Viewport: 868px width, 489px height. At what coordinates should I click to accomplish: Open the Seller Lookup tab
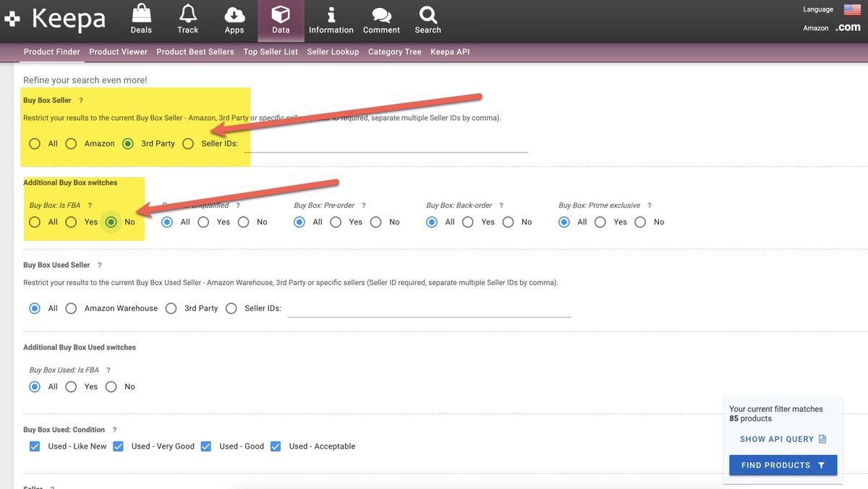tap(333, 52)
